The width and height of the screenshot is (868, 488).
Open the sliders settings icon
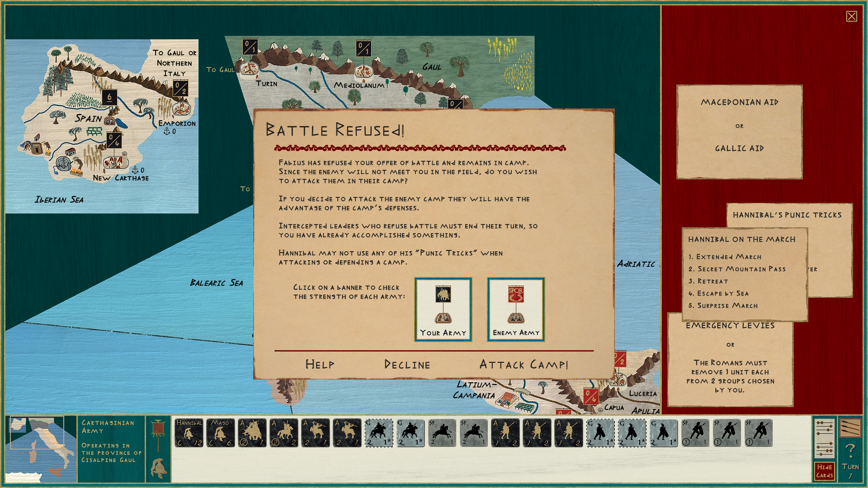824,438
